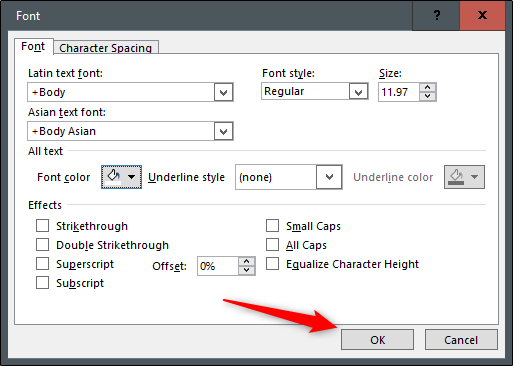Open the Character Spacing tab
Image resolution: width=513 pixels, height=366 pixels.
[x=106, y=48]
